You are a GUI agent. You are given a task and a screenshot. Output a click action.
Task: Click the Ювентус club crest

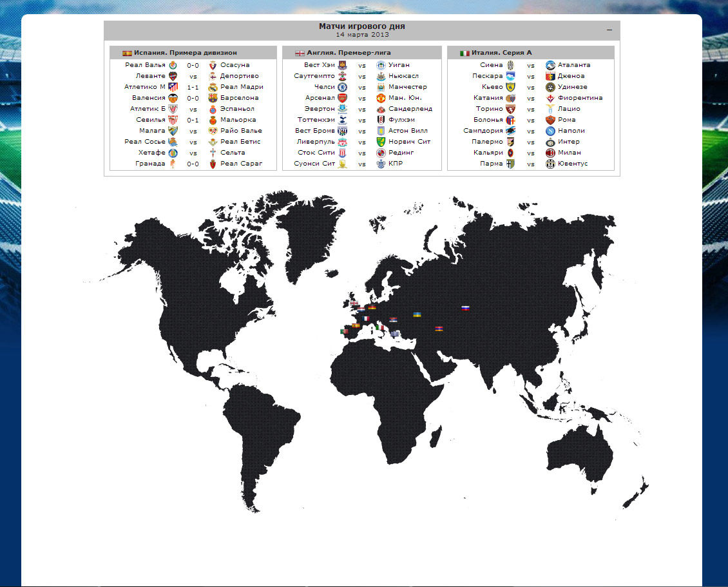tap(550, 164)
